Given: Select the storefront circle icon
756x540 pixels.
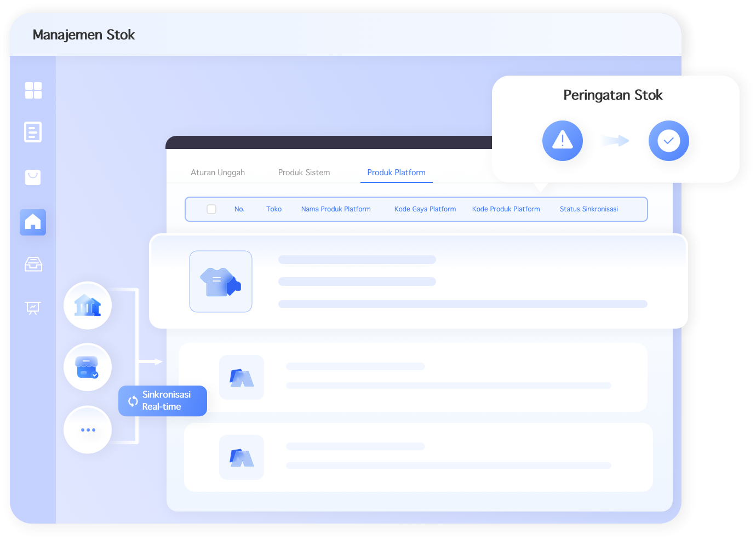Looking at the screenshot, I should 88,367.
